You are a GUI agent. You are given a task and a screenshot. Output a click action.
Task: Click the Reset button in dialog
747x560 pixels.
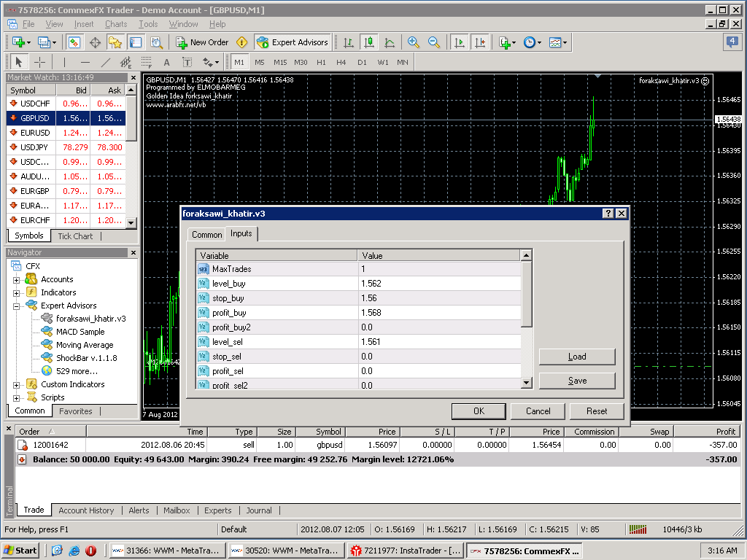tap(597, 411)
